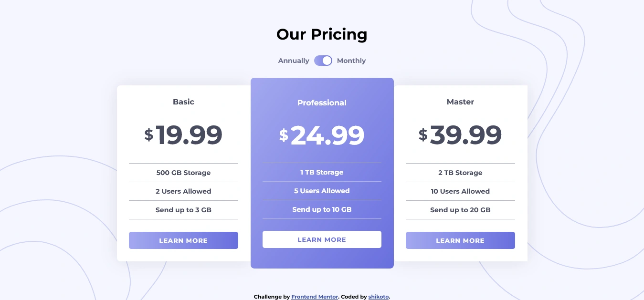644x300 pixels.
Task: Click the Send up to 10 GB feature
Action: 322,209
